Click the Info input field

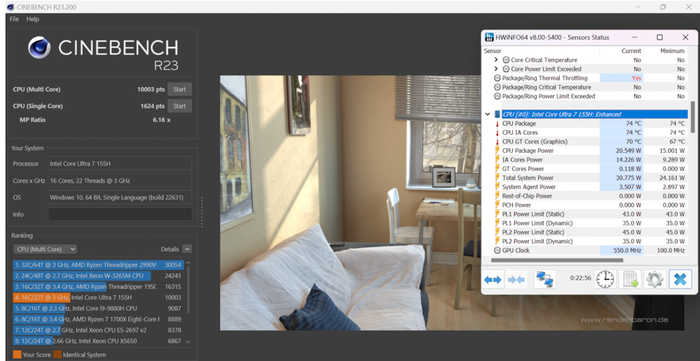pos(120,214)
